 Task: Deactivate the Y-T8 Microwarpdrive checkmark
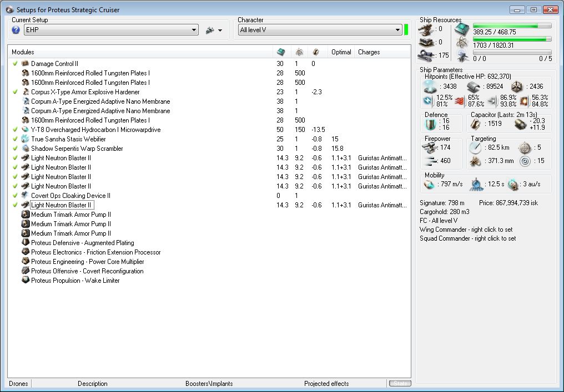click(15, 130)
